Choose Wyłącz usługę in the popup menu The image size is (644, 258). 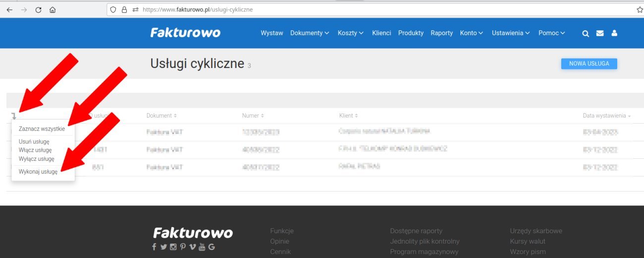click(37, 159)
